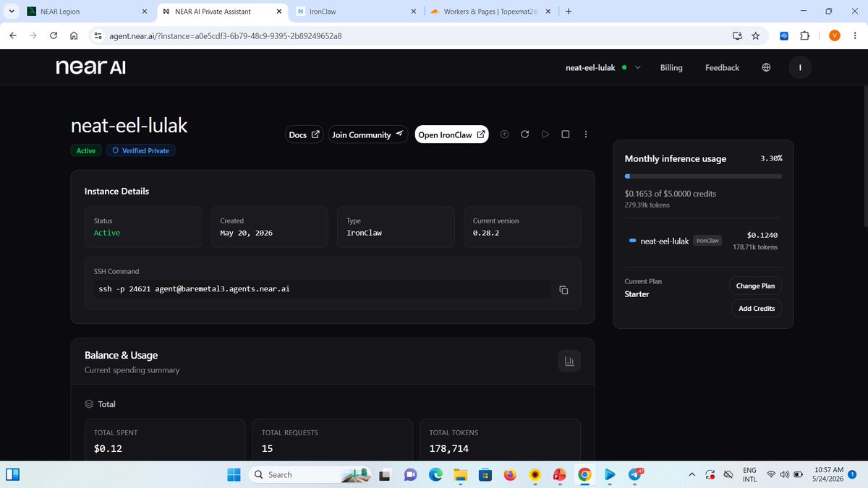868x488 pixels.
Task: Open the language globe icon in header
Action: pyautogui.click(x=766, y=67)
